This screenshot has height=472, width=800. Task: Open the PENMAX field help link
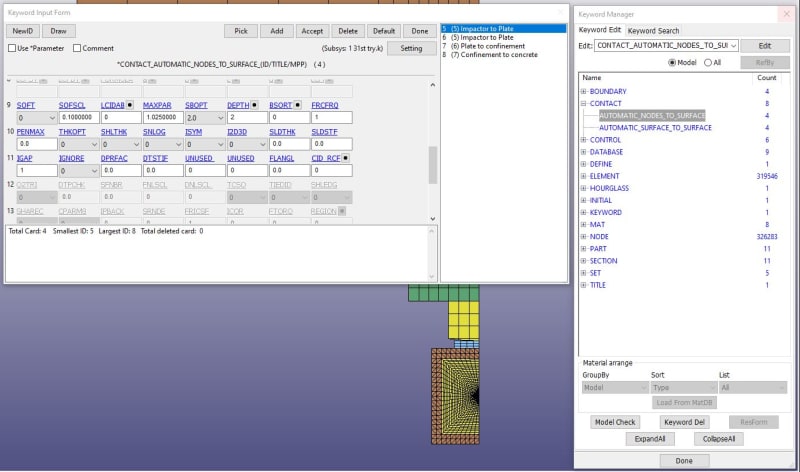pyautogui.click(x=30, y=132)
